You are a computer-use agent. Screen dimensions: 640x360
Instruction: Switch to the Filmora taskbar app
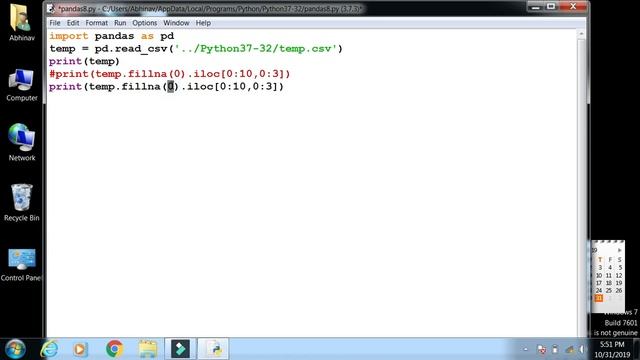(x=180, y=349)
